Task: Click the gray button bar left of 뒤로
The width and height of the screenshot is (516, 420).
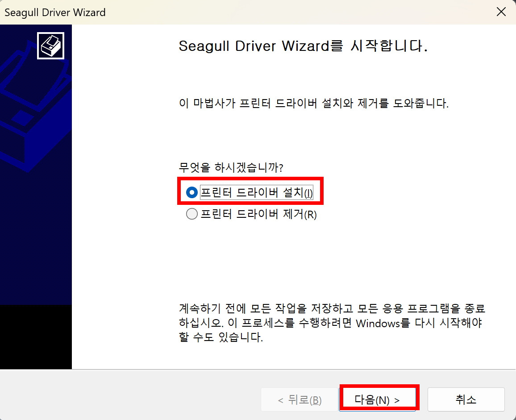Action: (130, 395)
